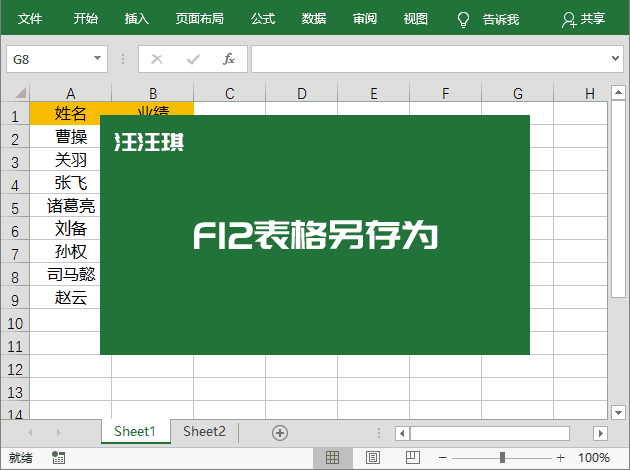Click the formula bar cancel X icon
Screen dimensions: 630x470
coord(157,59)
